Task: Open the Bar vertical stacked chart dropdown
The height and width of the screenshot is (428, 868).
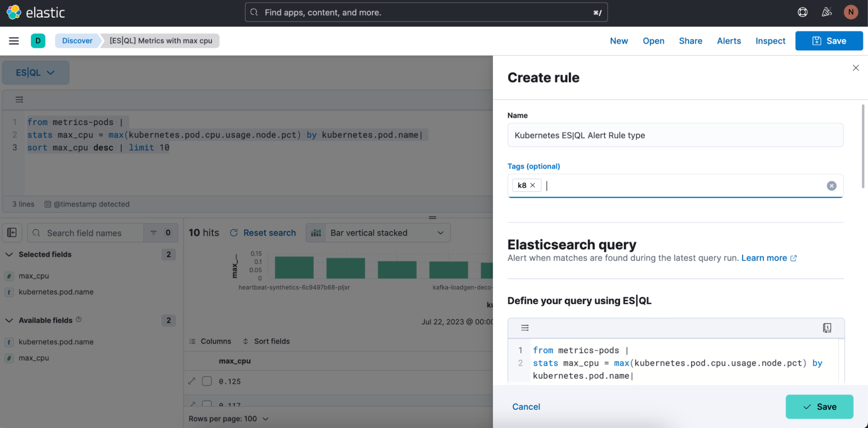Action: [378, 233]
